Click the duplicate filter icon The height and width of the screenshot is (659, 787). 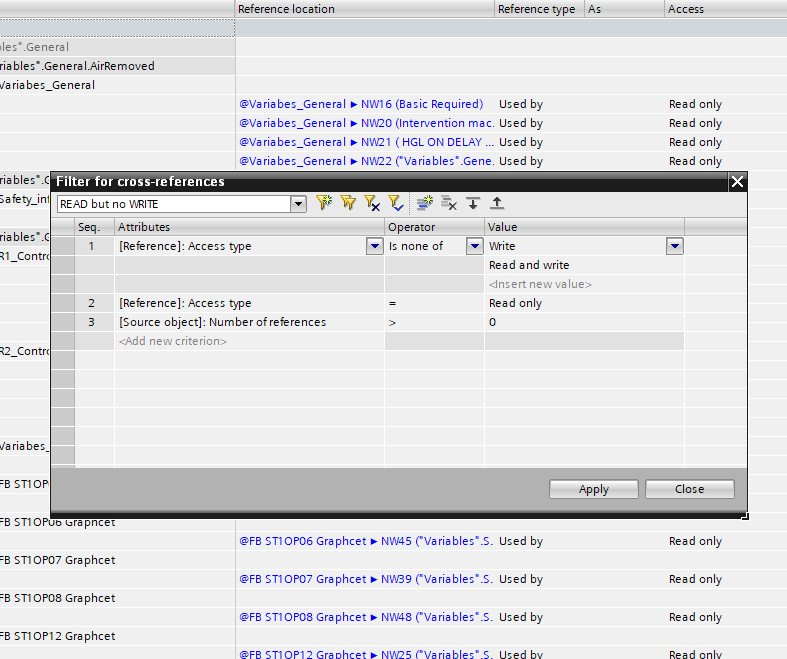pos(347,203)
